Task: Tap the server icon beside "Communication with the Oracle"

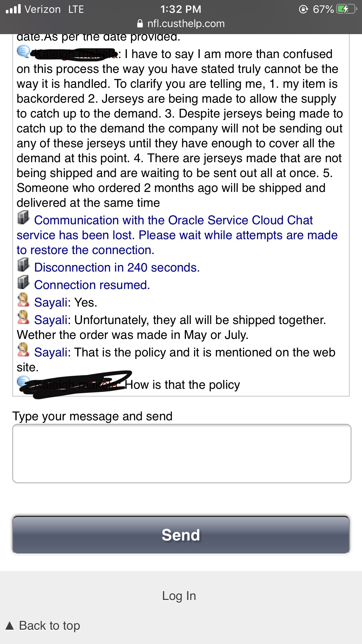Action: (x=23, y=218)
